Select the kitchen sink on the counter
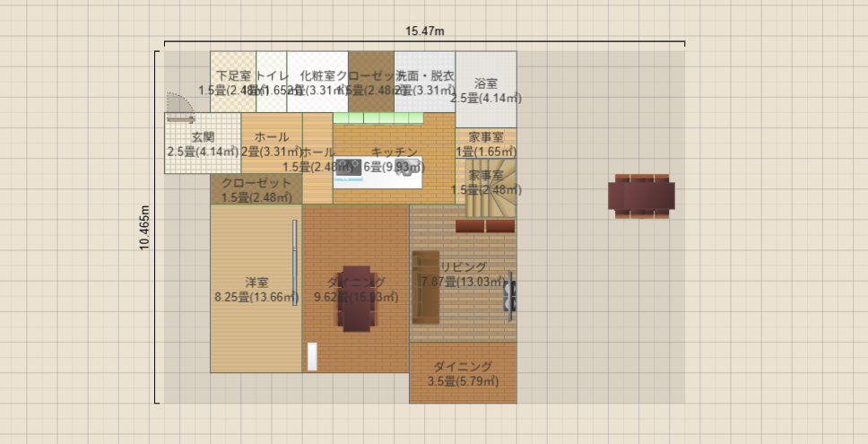 click(407, 167)
